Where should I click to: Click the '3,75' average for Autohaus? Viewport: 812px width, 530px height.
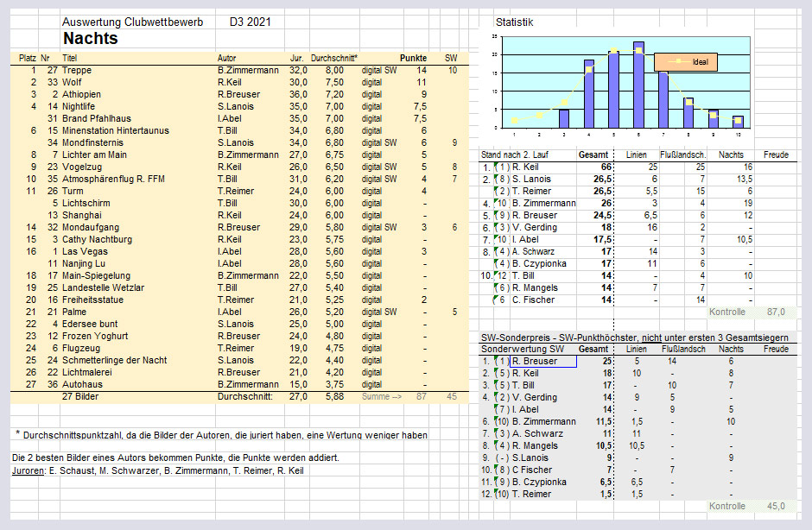tap(334, 384)
